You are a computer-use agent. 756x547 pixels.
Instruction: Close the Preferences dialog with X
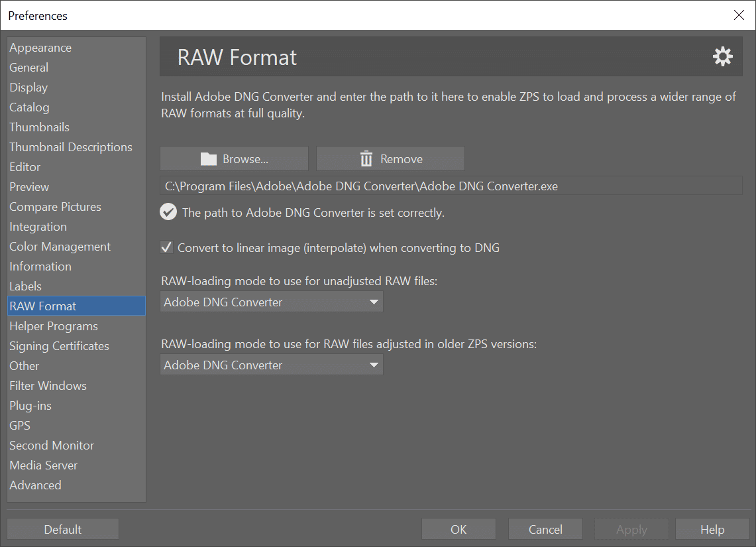pyautogui.click(x=739, y=15)
